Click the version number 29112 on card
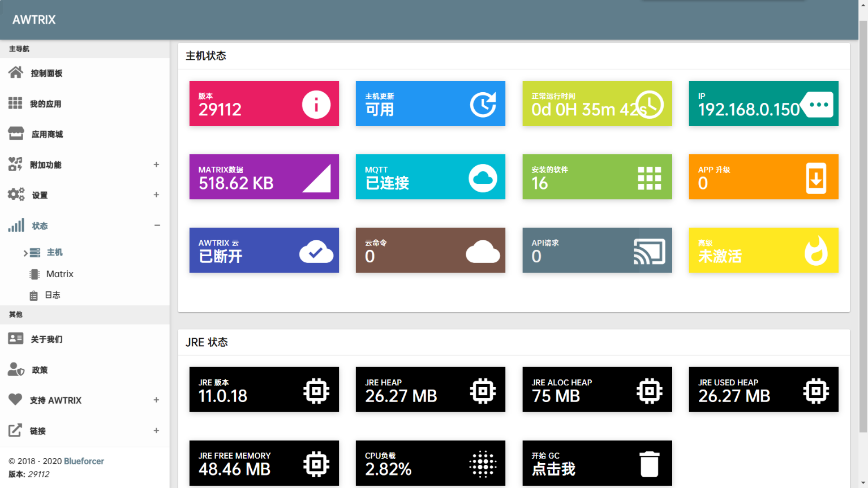The image size is (868, 488). (220, 109)
